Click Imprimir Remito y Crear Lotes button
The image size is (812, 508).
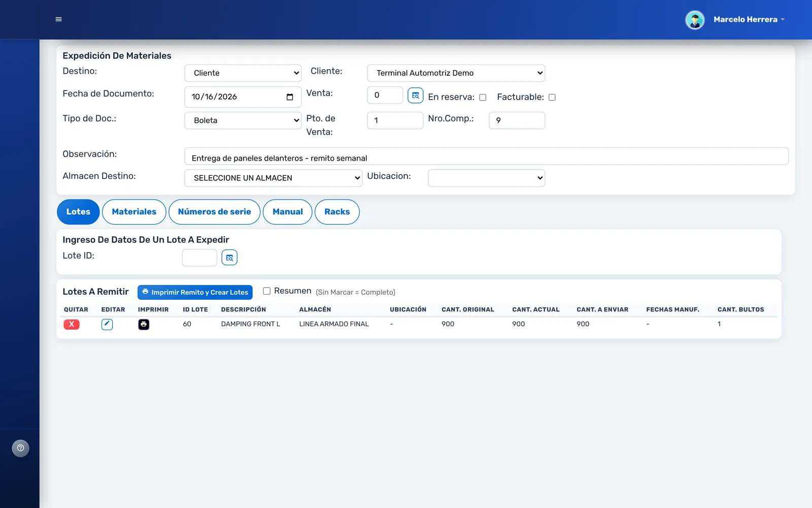(x=195, y=292)
